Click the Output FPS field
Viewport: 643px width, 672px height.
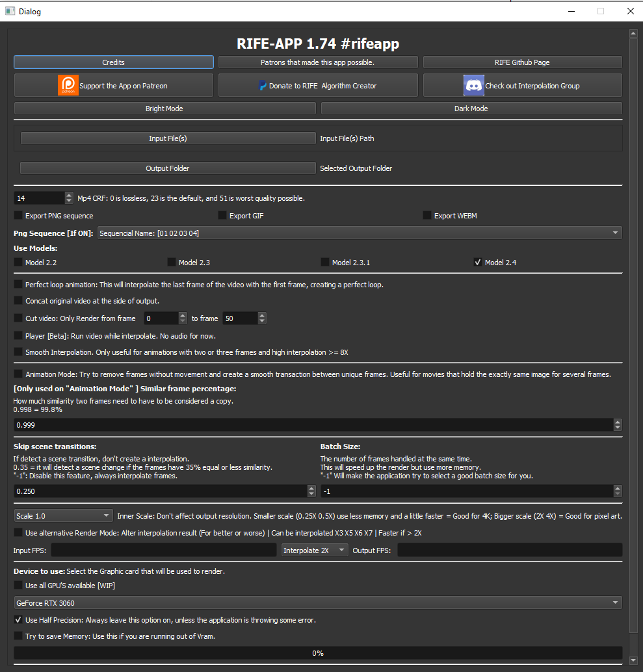coord(510,550)
